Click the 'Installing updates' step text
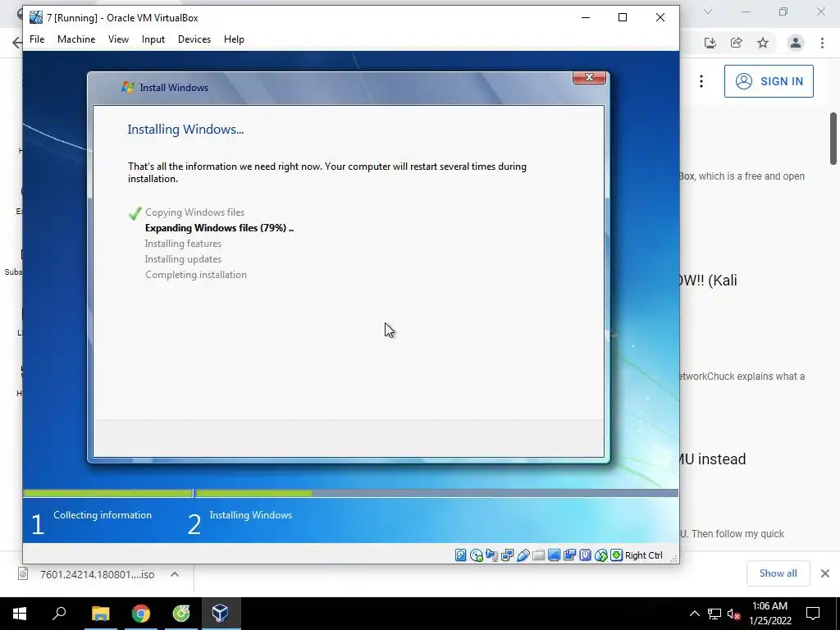 (183, 258)
